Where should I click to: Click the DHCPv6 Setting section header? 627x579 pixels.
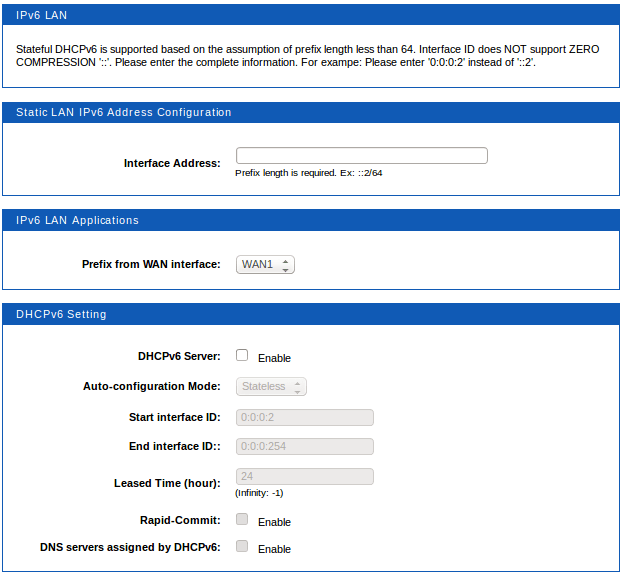(x=61, y=314)
